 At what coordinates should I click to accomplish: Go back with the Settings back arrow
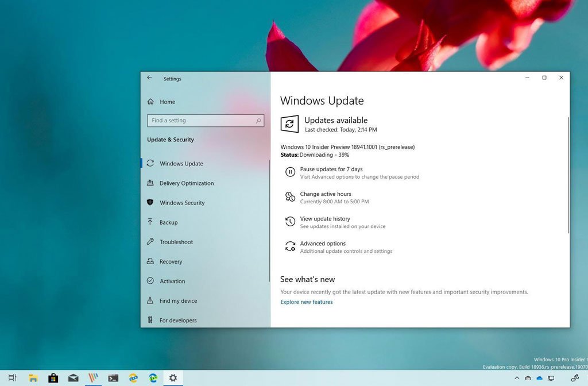(149, 78)
